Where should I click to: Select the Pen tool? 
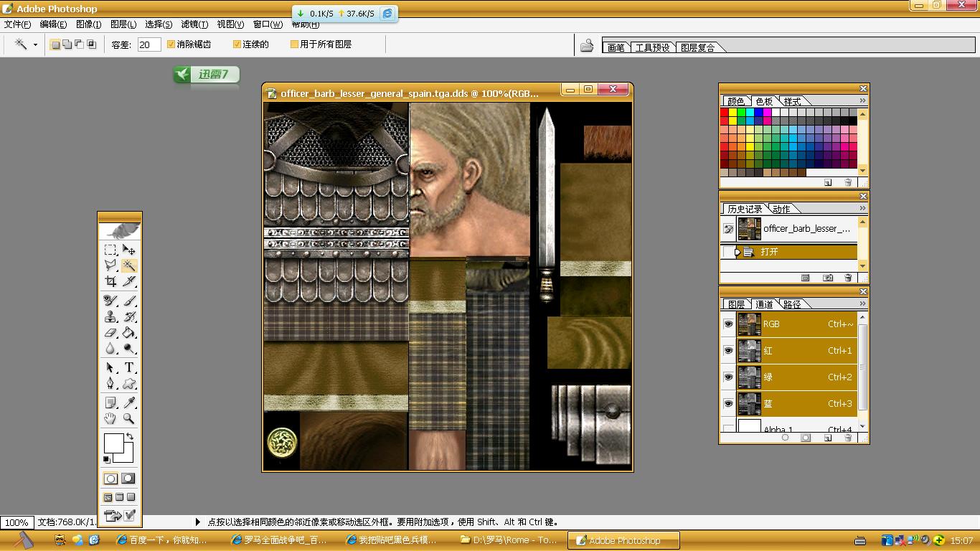(x=110, y=383)
